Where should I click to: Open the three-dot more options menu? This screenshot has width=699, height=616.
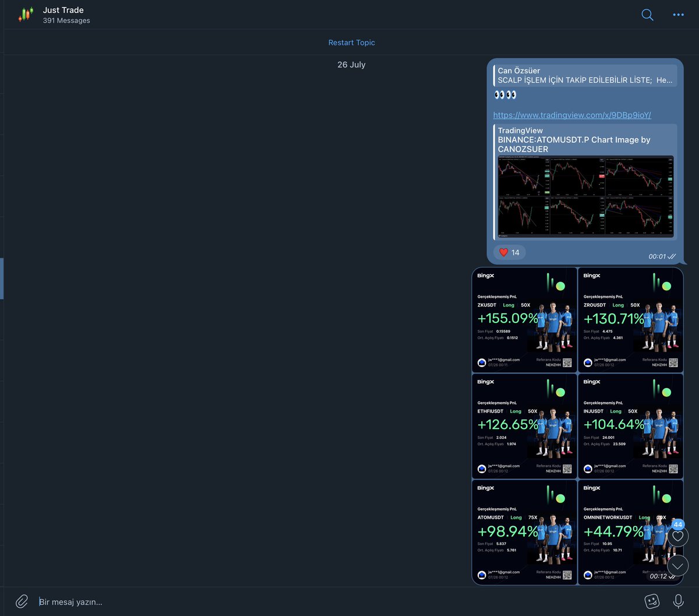tap(678, 15)
